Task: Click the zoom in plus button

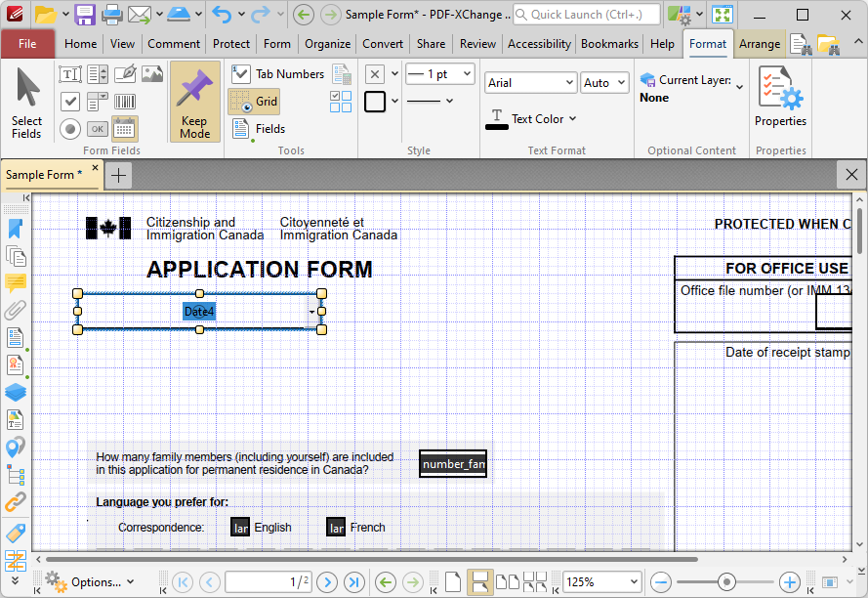Action: point(789,582)
